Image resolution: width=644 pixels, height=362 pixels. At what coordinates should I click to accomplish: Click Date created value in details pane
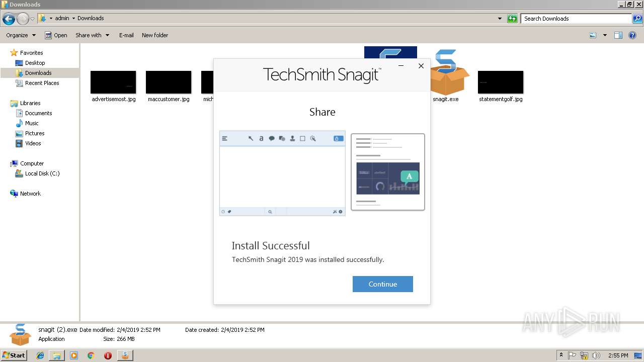[243, 330]
